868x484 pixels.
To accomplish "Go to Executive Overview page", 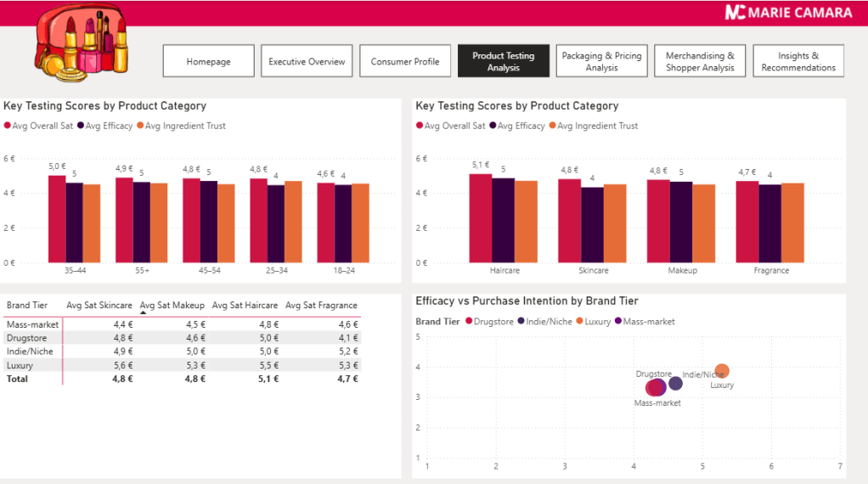I will click(x=307, y=61).
